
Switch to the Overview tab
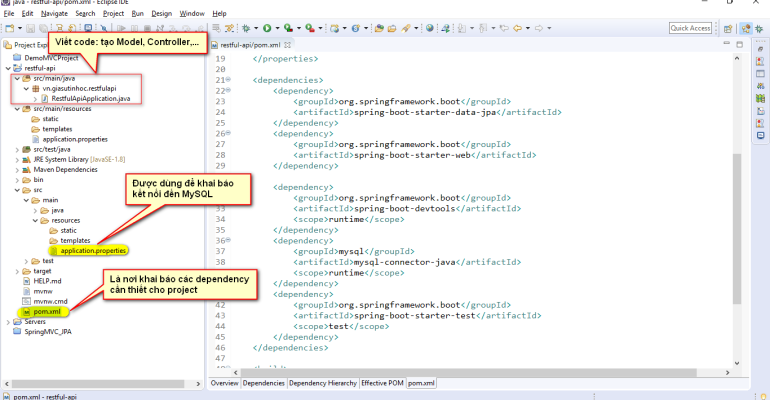point(224,383)
